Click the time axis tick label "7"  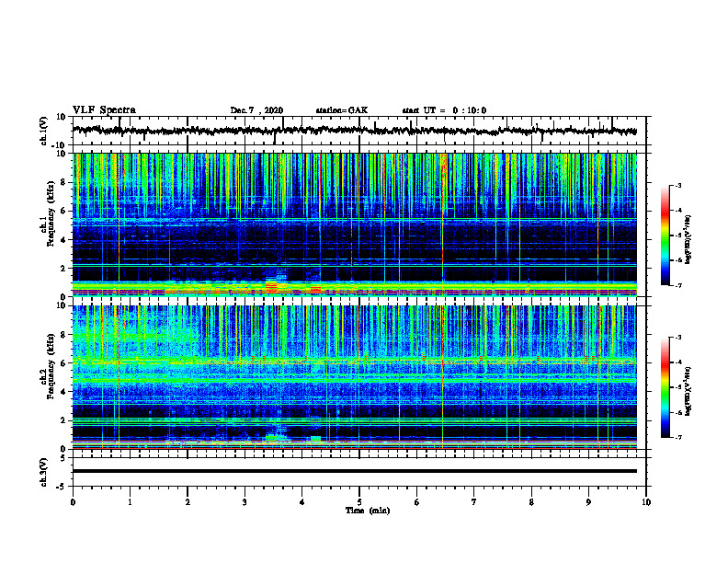(x=474, y=502)
